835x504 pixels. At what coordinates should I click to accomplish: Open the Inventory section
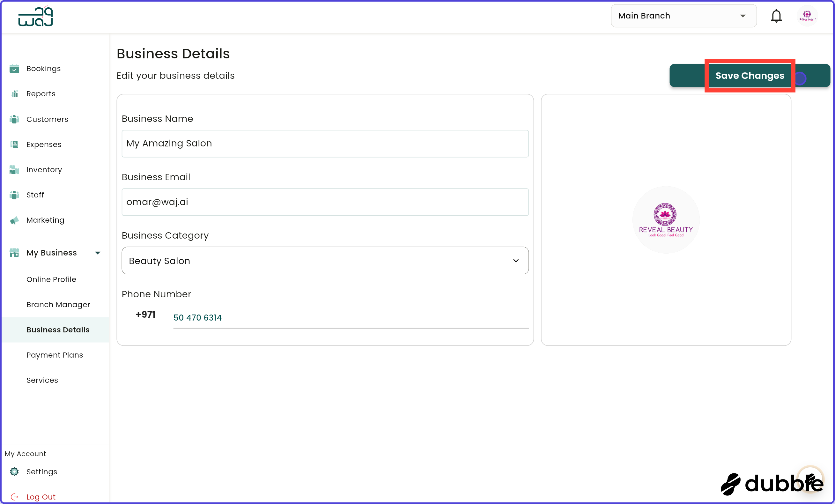pyautogui.click(x=44, y=169)
